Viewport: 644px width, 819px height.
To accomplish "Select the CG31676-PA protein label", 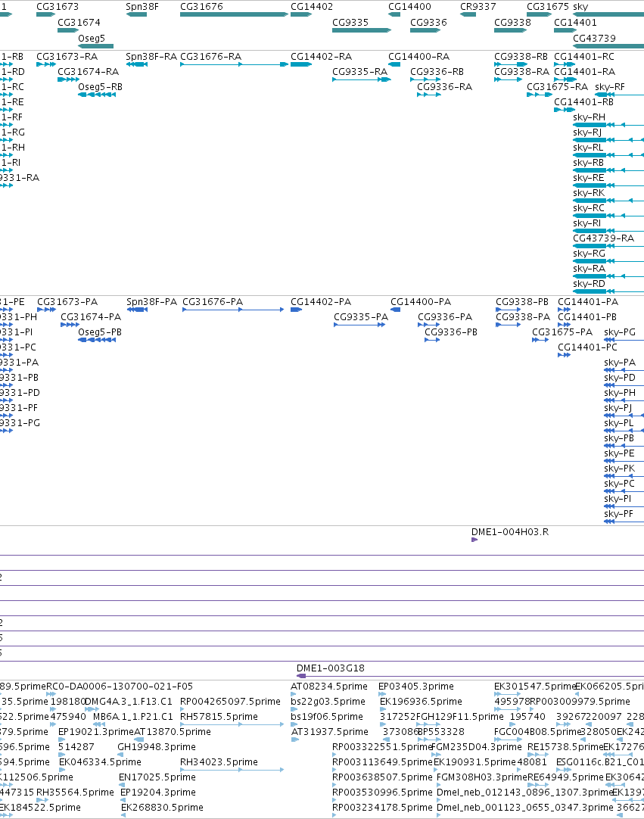I will click(213, 302).
